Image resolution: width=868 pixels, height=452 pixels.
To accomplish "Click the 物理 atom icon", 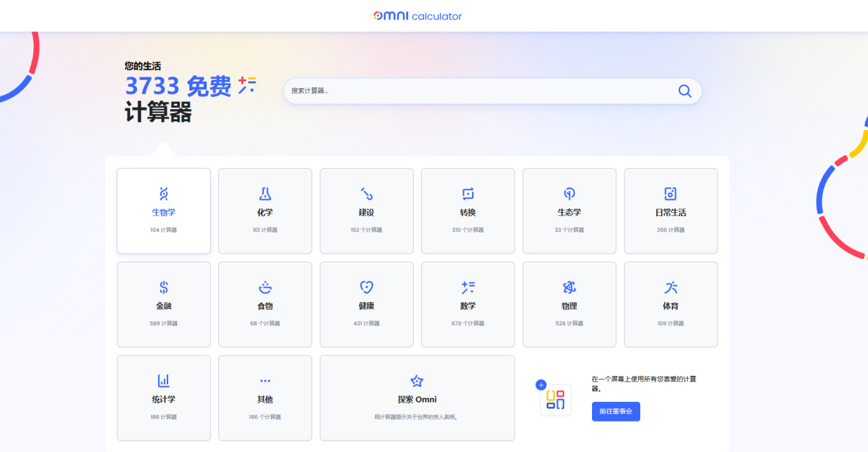I will tap(569, 287).
